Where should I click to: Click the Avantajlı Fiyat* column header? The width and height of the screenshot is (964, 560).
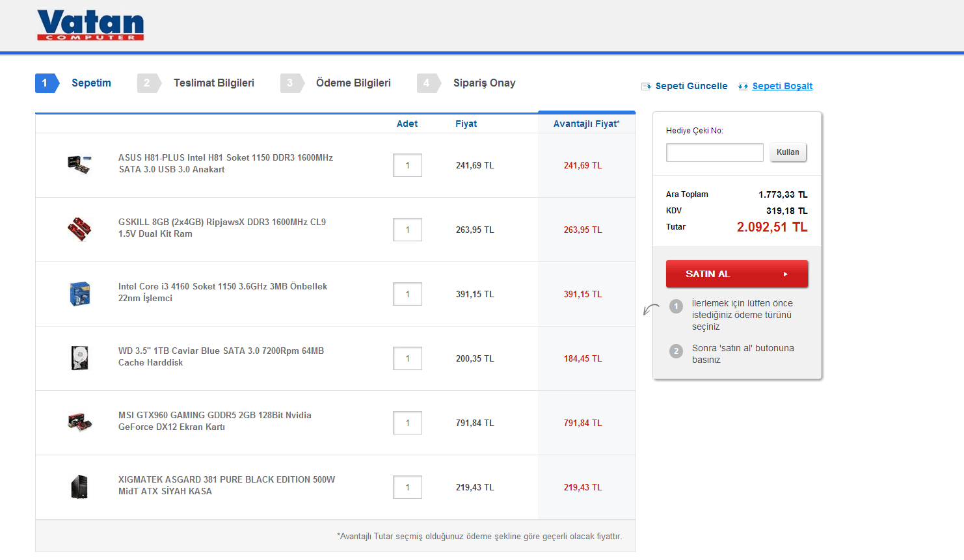tap(587, 124)
